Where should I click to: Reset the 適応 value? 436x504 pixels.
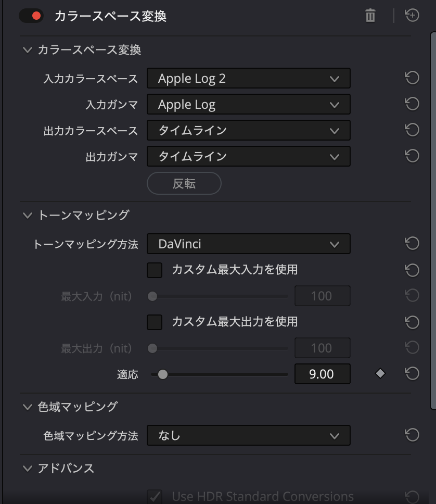pos(412,373)
